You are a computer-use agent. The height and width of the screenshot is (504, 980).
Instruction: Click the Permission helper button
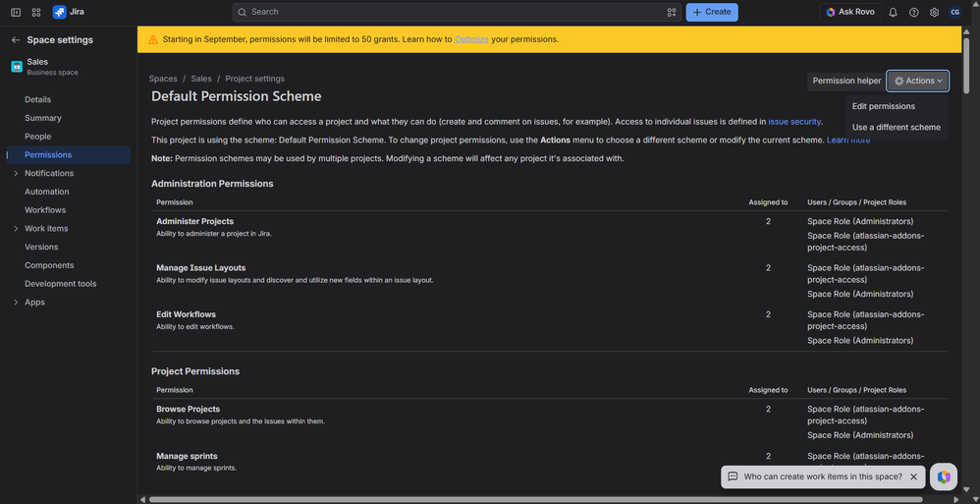tap(846, 81)
